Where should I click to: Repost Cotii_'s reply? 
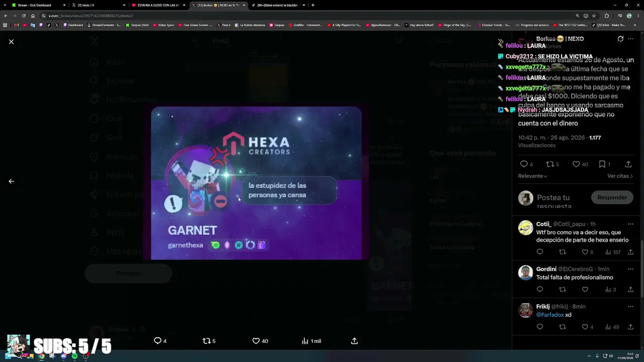pyautogui.click(x=562, y=252)
